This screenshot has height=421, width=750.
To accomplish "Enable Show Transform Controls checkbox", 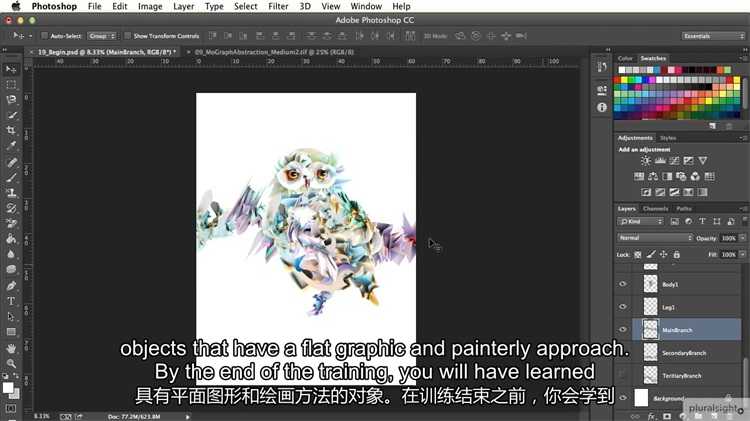I will [127, 36].
